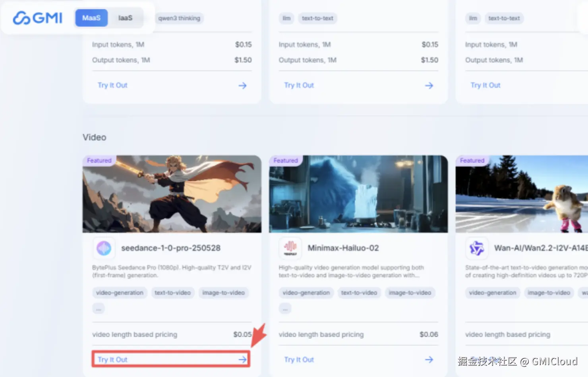Click the text-to-video tag on the seedance card
The image size is (588, 377).
point(172,293)
